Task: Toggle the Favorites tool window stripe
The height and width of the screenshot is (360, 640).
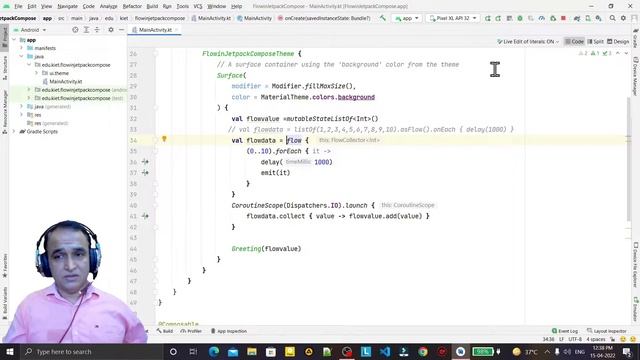Action: (x=4, y=265)
